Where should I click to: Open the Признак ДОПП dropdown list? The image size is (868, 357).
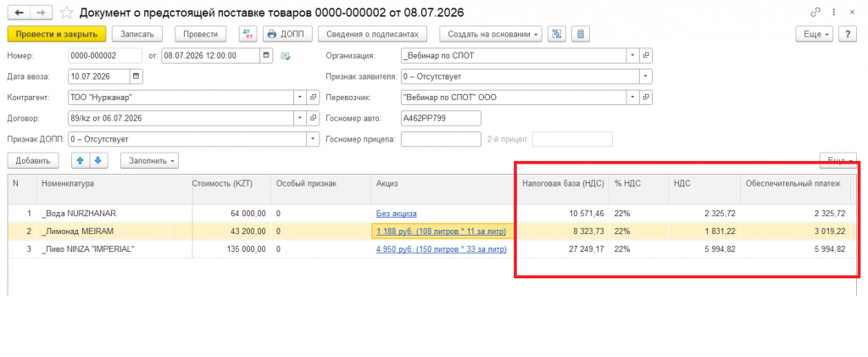[x=313, y=139]
